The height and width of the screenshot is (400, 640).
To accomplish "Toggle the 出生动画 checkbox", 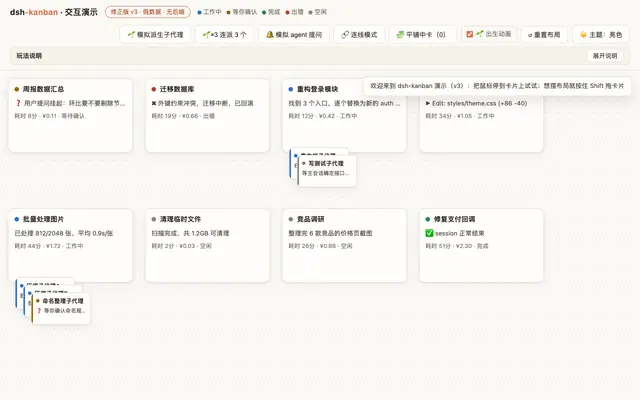I will click(x=469, y=34).
